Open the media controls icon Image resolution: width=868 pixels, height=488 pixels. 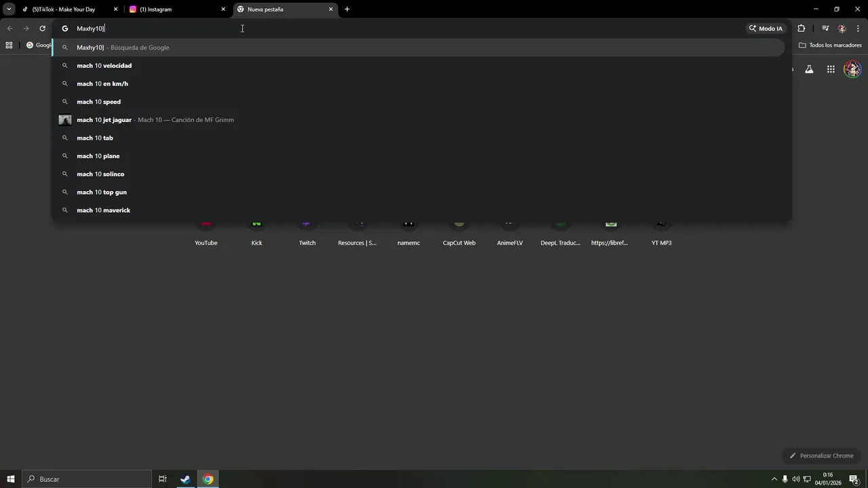point(825,28)
